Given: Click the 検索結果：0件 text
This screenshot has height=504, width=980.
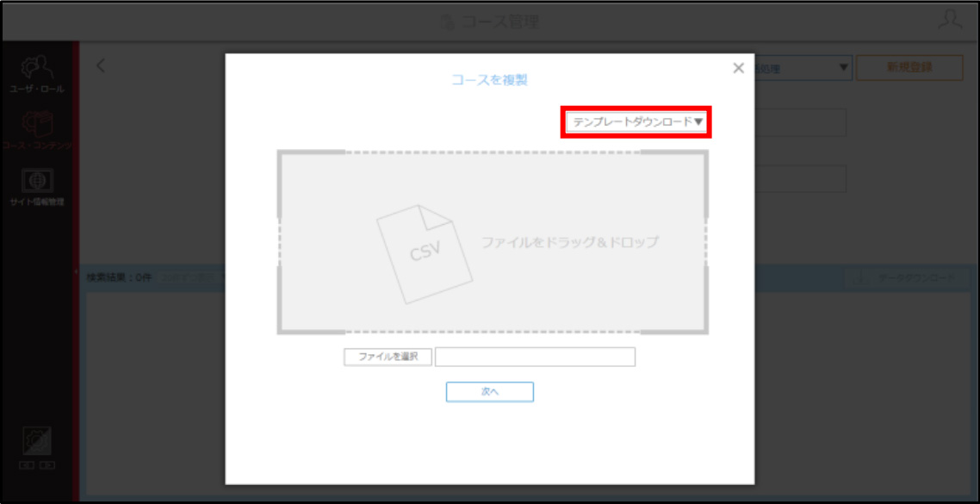Looking at the screenshot, I should (120, 277).
